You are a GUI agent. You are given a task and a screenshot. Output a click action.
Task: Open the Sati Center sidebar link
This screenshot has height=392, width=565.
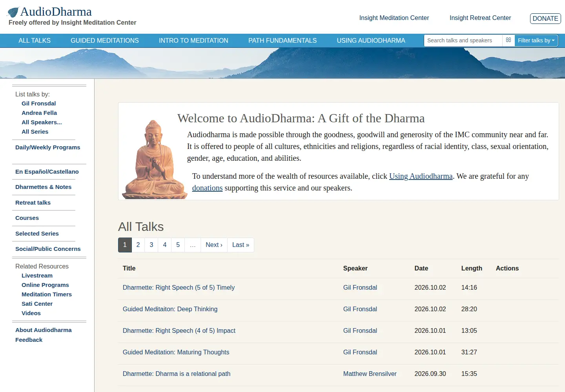pos(37,304)
